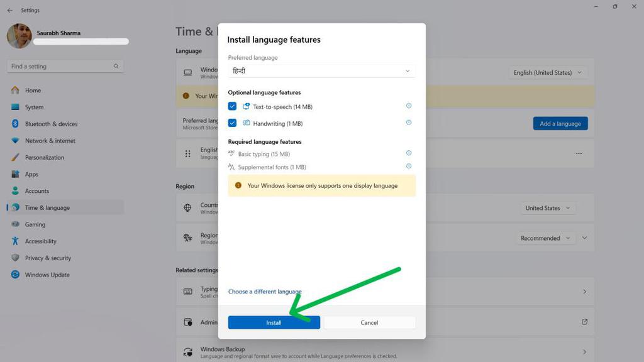
Task: Open System settings in sidebar
Action: [65, 107]
